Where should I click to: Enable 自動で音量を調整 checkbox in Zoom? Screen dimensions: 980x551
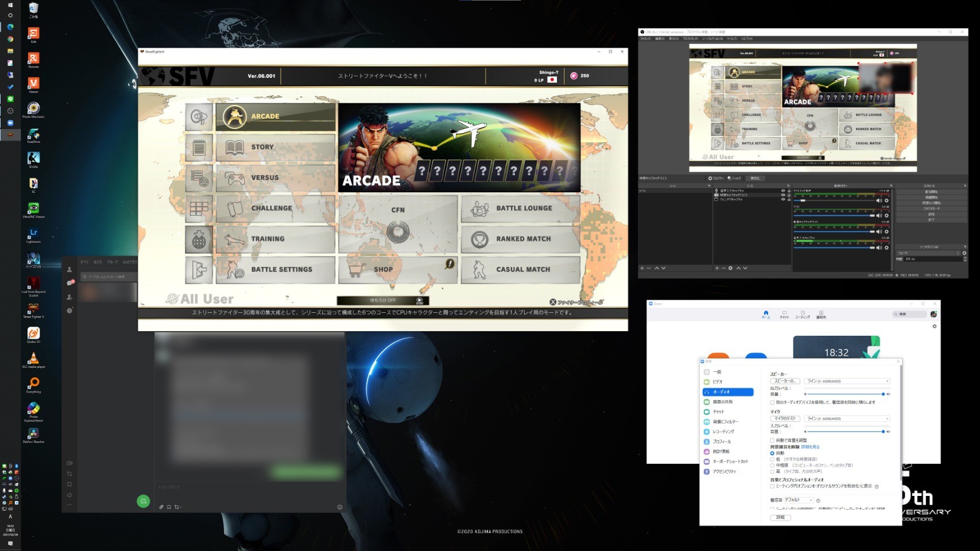(772, 440)
